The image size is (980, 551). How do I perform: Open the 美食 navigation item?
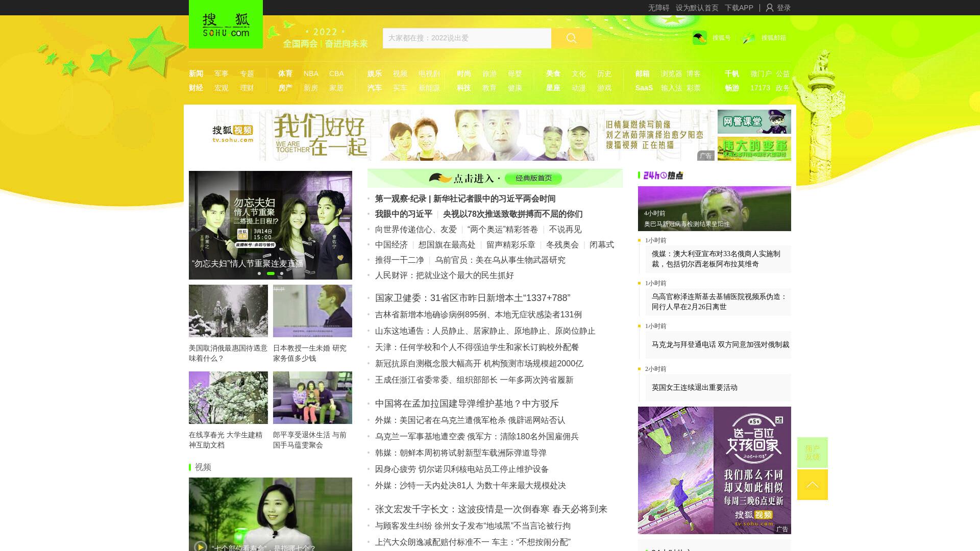[x=553, y=73]
